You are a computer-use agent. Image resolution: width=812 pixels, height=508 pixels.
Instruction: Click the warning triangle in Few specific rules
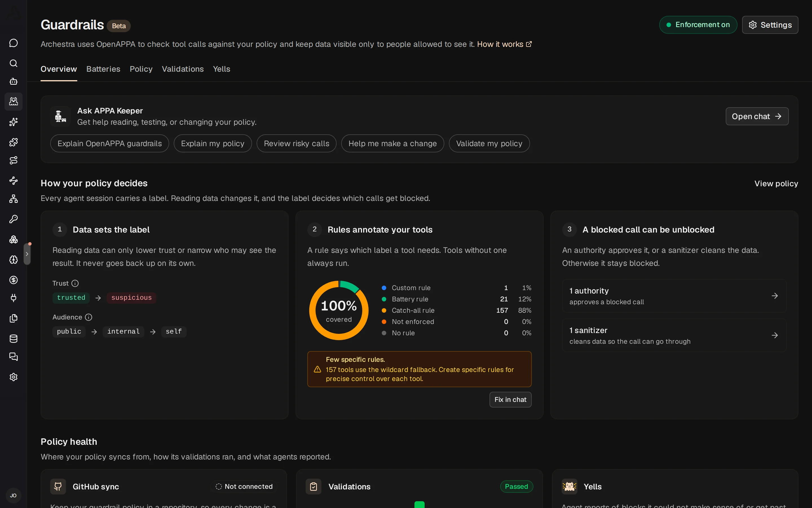(317, 369)
